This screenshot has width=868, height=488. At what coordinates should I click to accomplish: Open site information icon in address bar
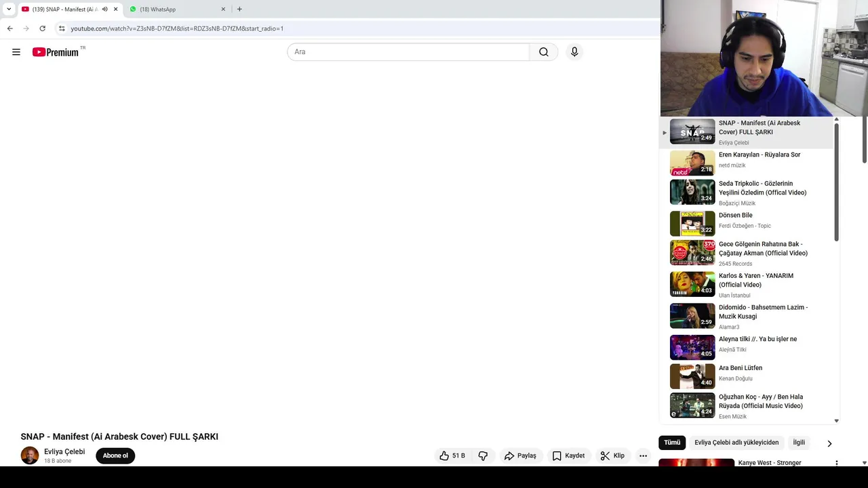pyautogui.click(x=62, y=28)
